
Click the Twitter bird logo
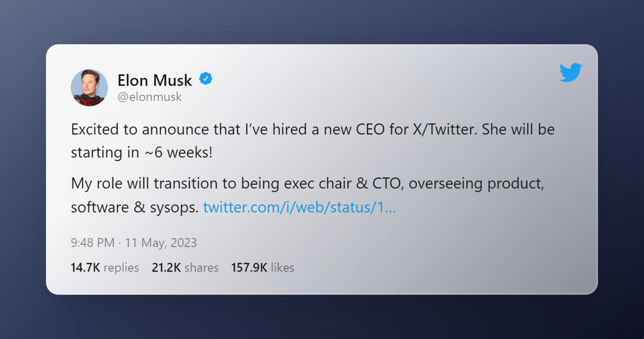(x=570, y=73)
